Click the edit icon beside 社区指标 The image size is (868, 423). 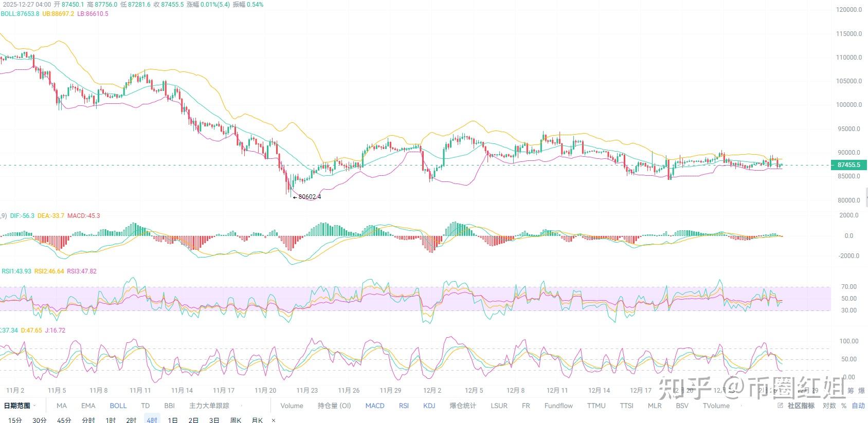pyautogui.click(x=780, y=406)
